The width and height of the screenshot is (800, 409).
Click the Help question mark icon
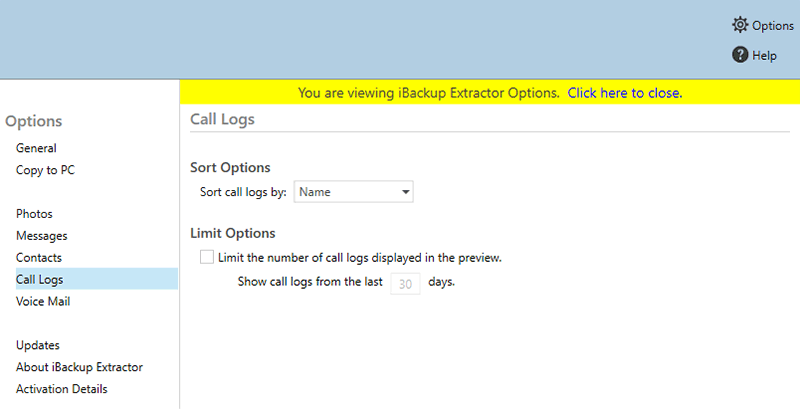click(x=740, y=55)
